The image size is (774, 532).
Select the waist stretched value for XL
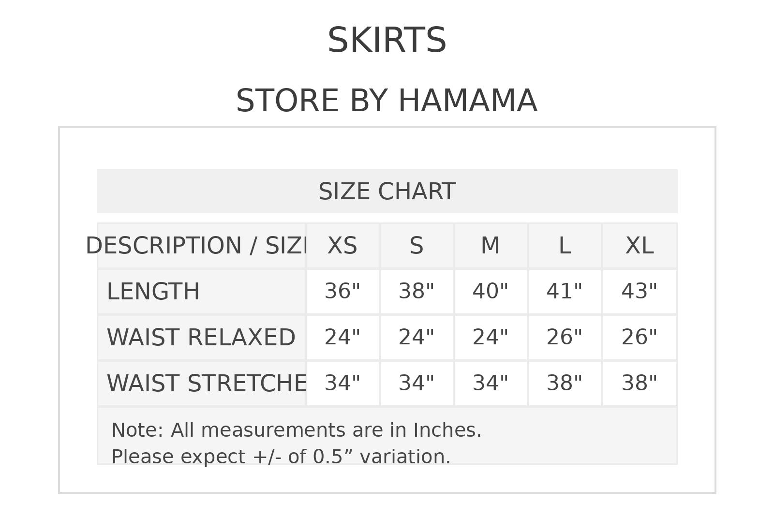639,384
